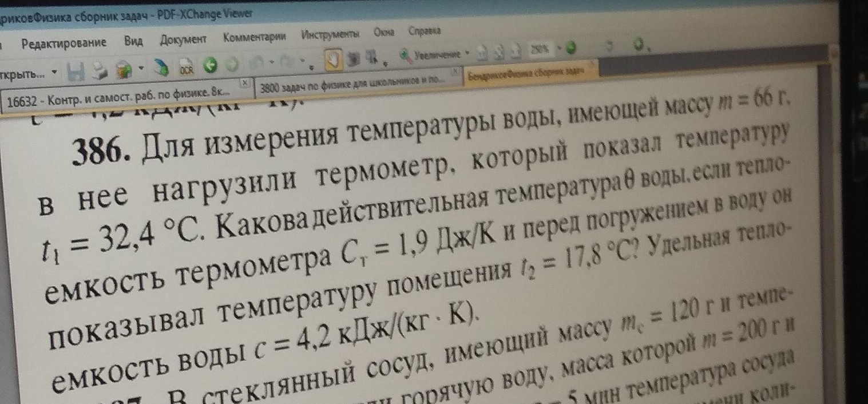Close the Бендриков Физика сборник задач tab

[x=592, y=64]
